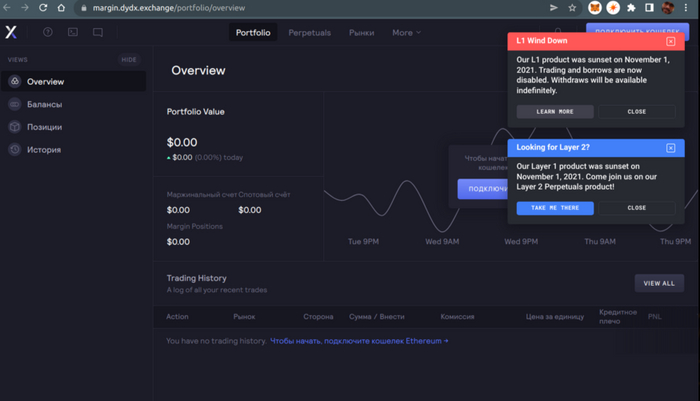The width and height of the screenshot is (700, 401).
Task: Click the browser back arrow
Action: [x=7, y=8]
